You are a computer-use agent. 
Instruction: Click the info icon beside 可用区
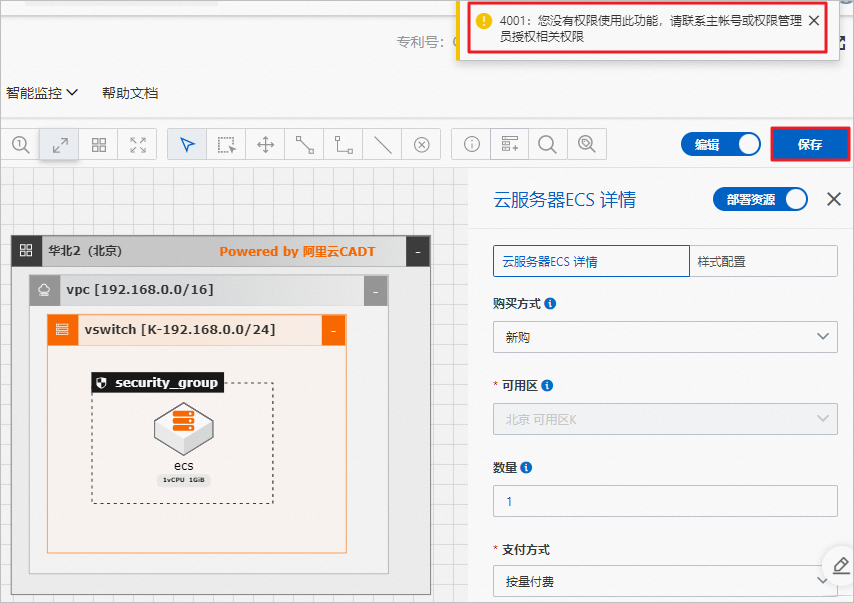click(547, 386)
